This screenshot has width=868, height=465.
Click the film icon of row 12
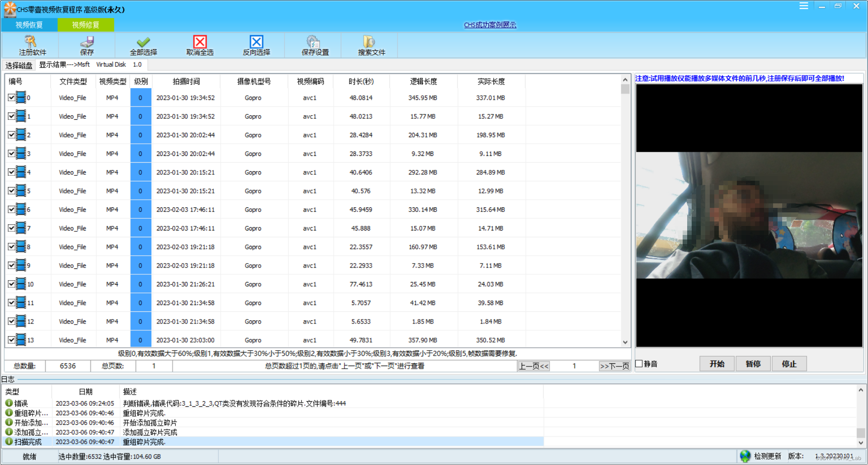coord(20,321)
